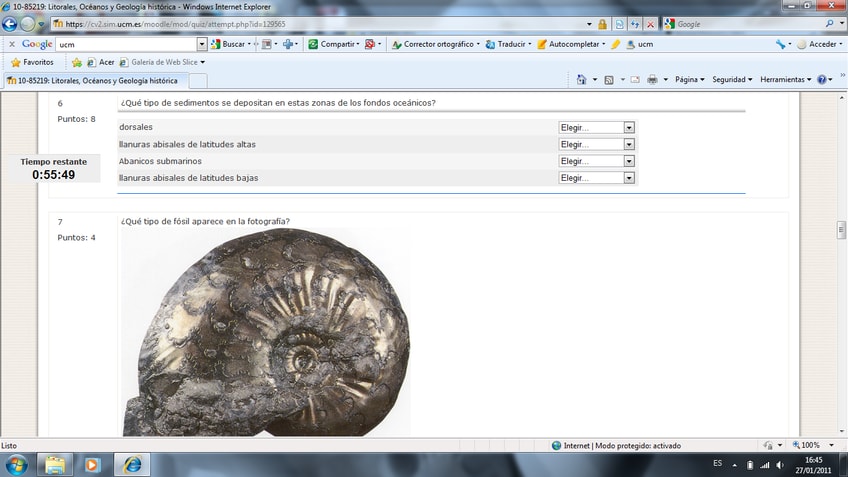
Task: Click the printer icon in command bar
Action: click(x=652, y=80)
